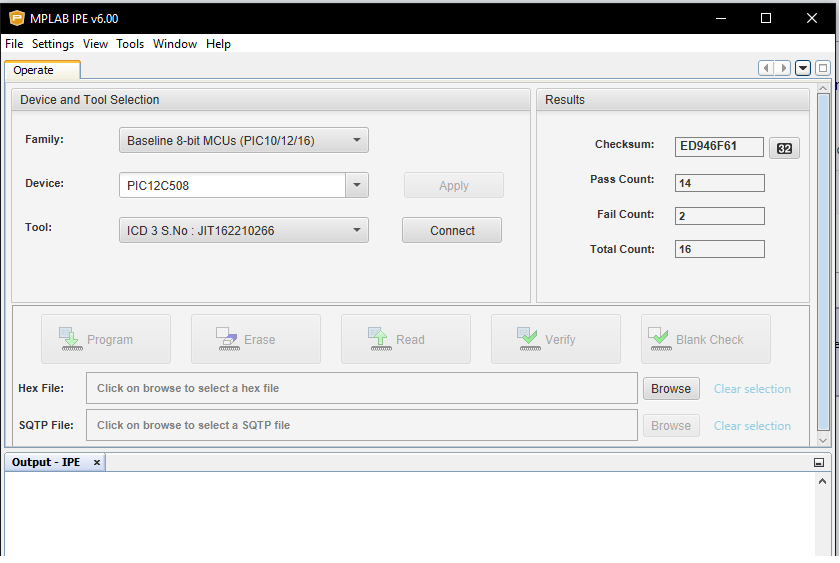This screenshot has width=840, height=563.
Task: Open the tab list dropdown arrow icon
Action: pos(802,68)
